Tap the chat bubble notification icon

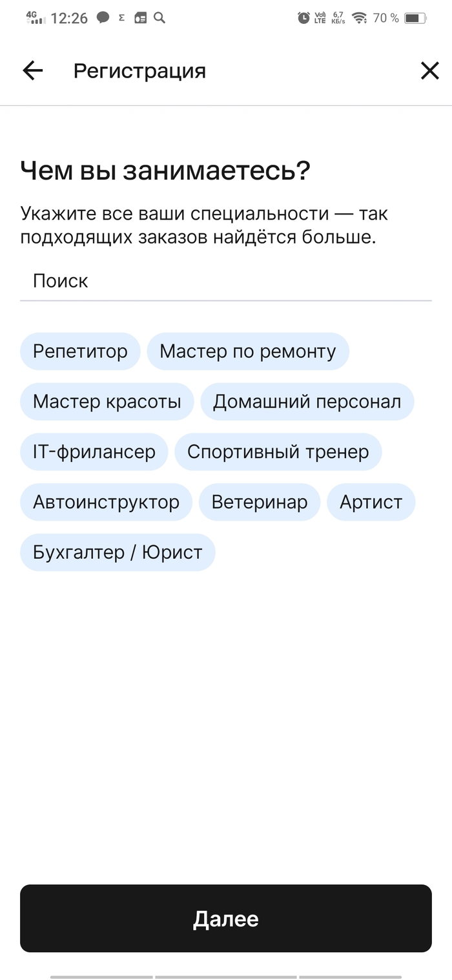[x=103, y=18]
